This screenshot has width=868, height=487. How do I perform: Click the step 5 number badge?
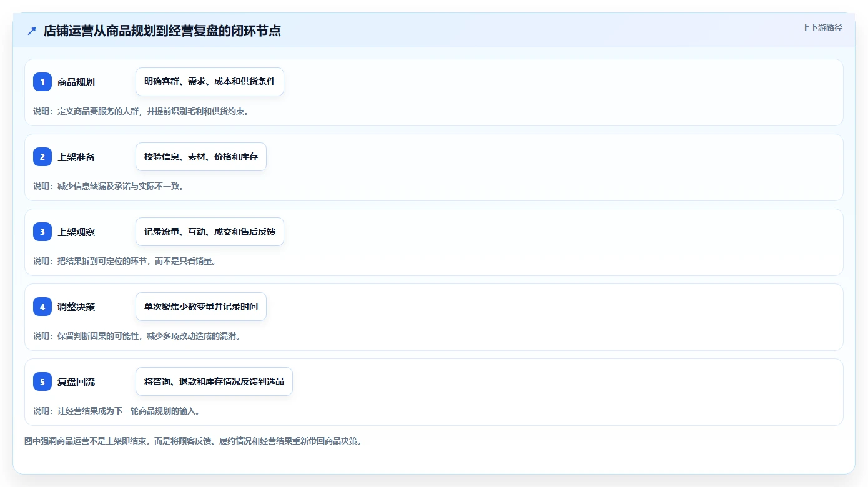(x=42, y=381)
